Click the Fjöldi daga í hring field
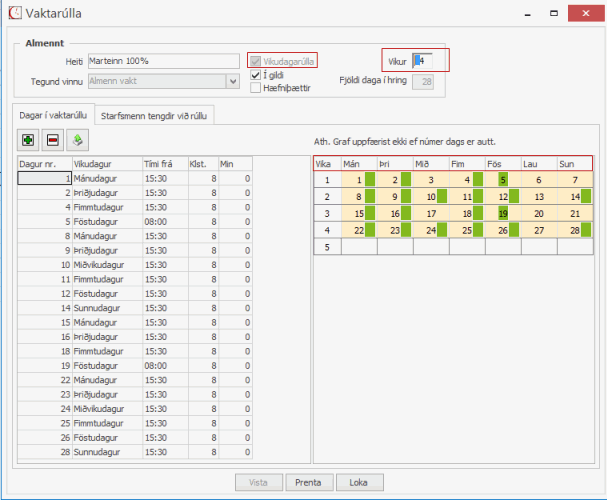 pos(423,82)
